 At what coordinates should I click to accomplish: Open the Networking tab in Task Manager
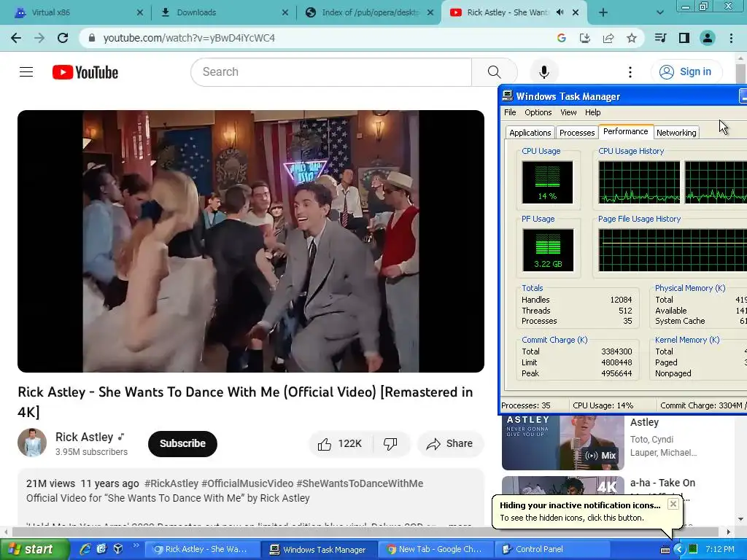click(x=676, y=133)
